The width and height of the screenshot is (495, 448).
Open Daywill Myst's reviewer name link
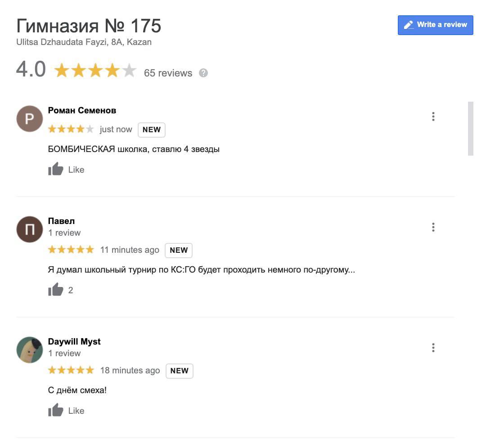(74, 342)
